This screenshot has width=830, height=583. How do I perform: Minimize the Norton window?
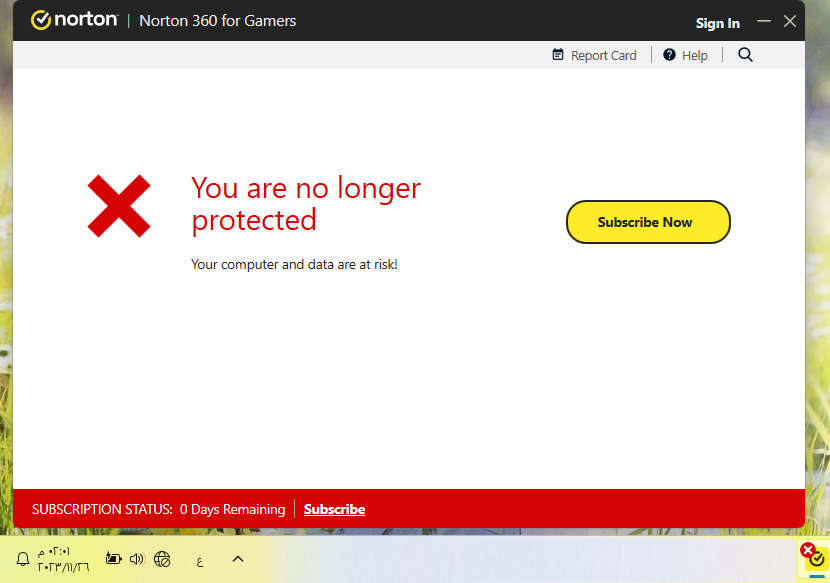point(764,21)
